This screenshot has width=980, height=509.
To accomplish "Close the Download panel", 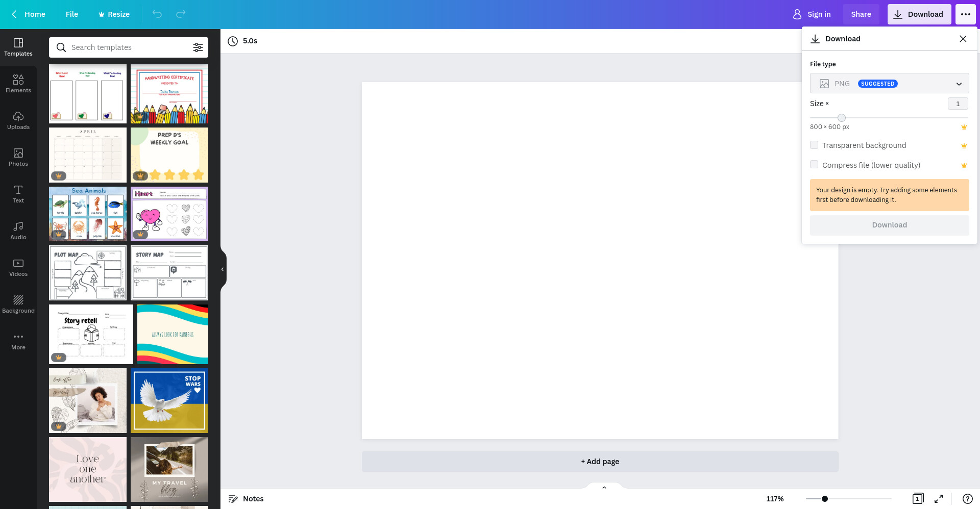I will (963, 39).
